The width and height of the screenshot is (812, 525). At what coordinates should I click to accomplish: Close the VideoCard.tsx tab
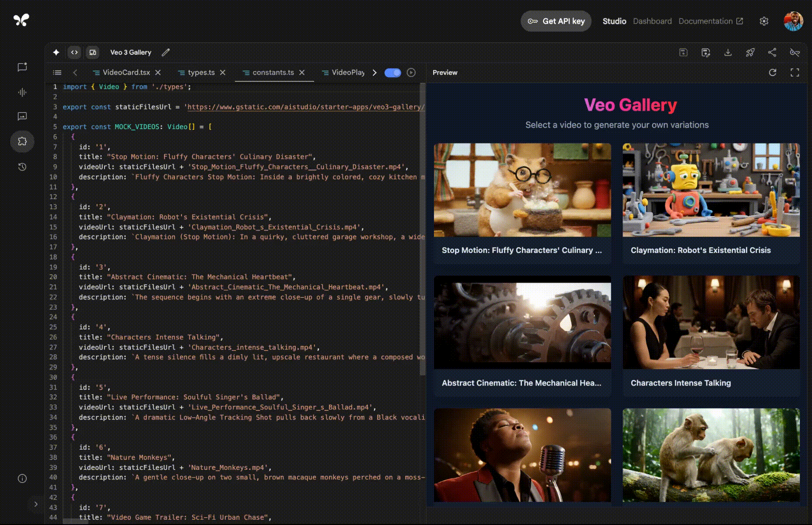pyautogui.click(x=158, y=73)
